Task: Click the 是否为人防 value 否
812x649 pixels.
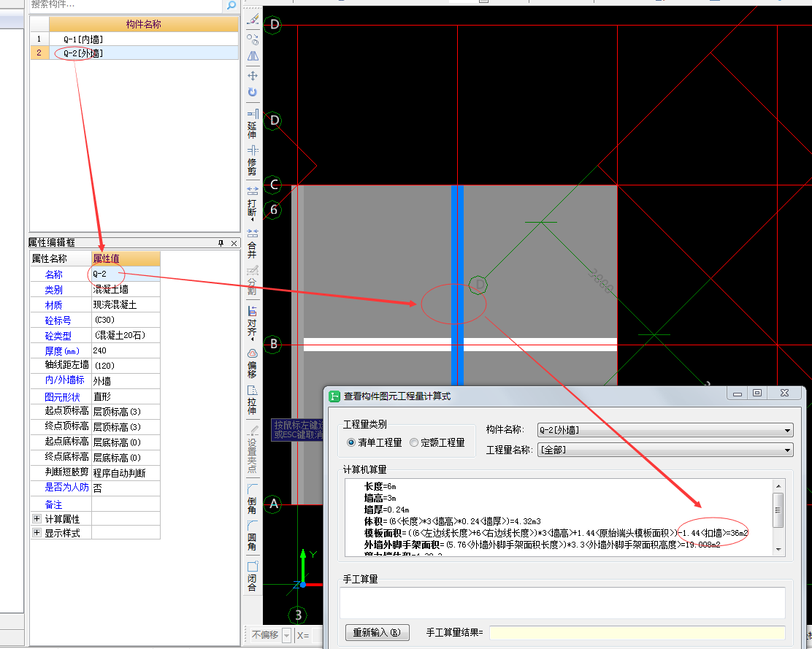Action: coord(126,488)
